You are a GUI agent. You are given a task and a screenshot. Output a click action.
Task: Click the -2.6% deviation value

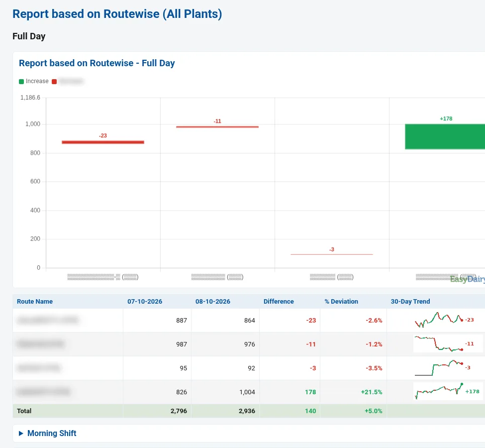pos(374,321)
